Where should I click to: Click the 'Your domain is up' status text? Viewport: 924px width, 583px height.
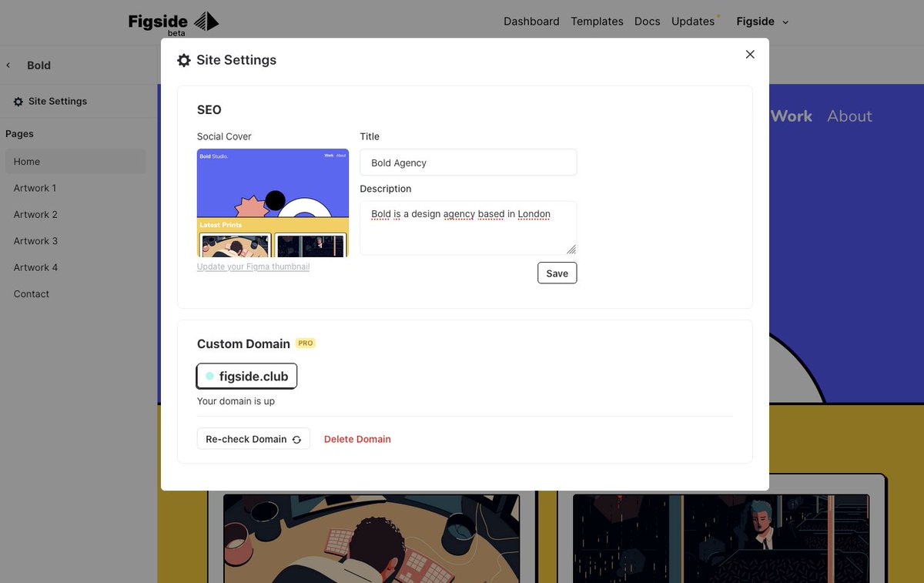click(236, 401)
